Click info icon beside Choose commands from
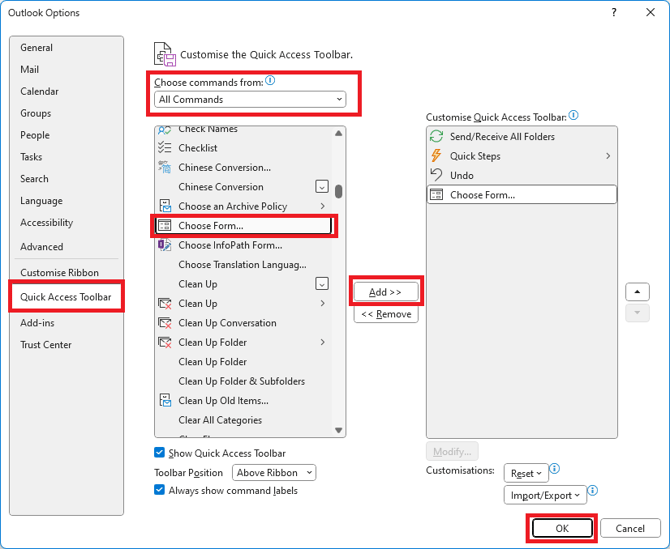Image resolution: width=670 pixels, height=549 pixels. (270, 81)
